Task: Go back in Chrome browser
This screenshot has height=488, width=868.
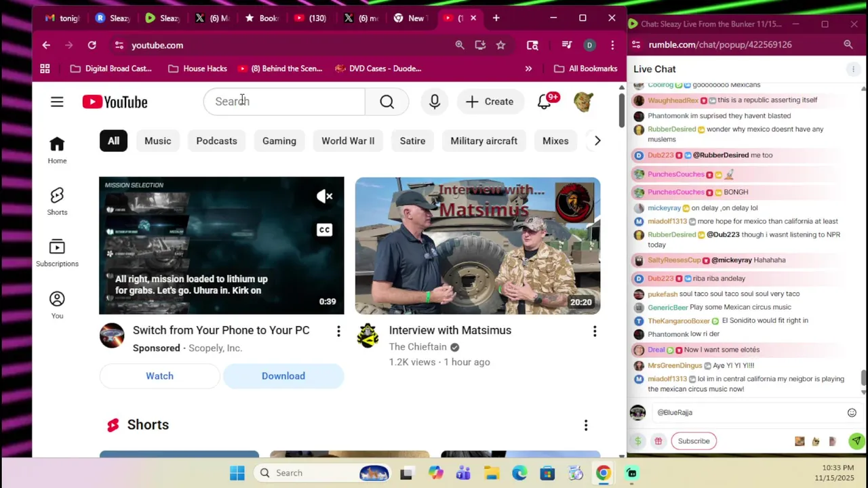Action: (46, 45)
